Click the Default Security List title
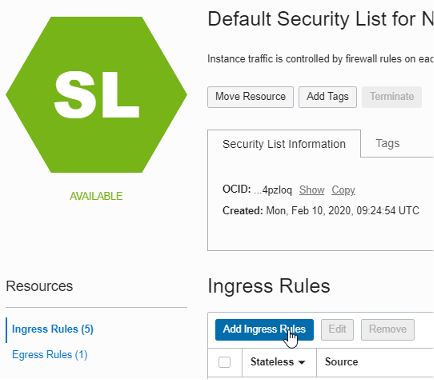The height and width of the screenshot is (380, 434). click(320, 19)
